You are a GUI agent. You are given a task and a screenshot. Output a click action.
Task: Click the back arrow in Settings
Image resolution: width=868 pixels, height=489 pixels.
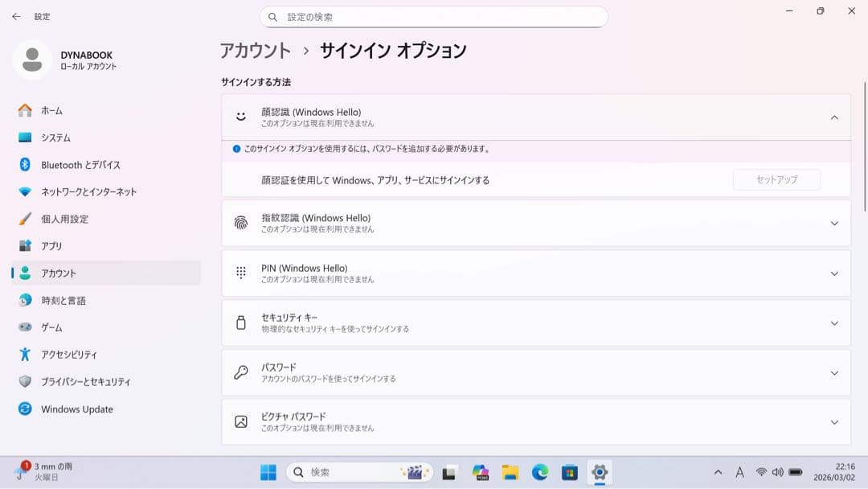[x=16, y=17]
